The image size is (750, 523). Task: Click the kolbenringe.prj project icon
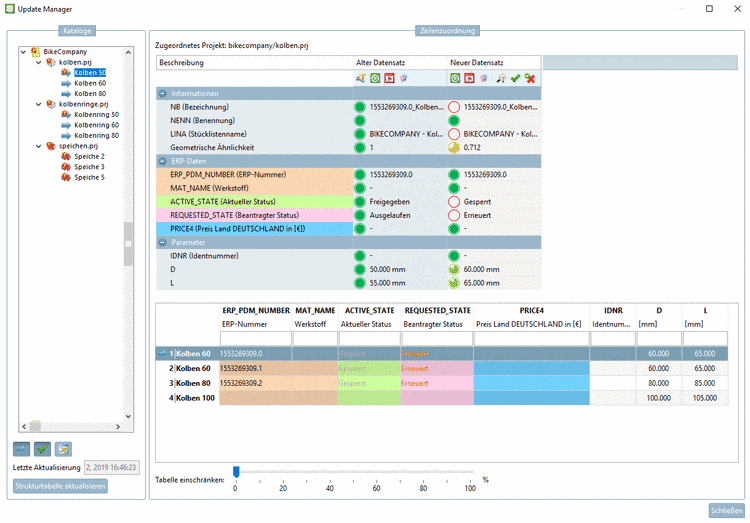tap(51, 104)
